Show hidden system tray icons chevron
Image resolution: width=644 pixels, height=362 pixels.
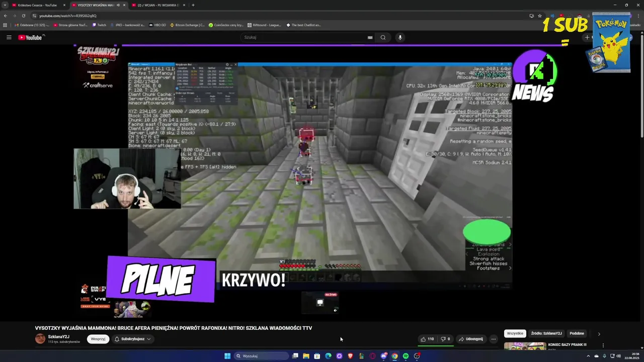tap(588, 356)
